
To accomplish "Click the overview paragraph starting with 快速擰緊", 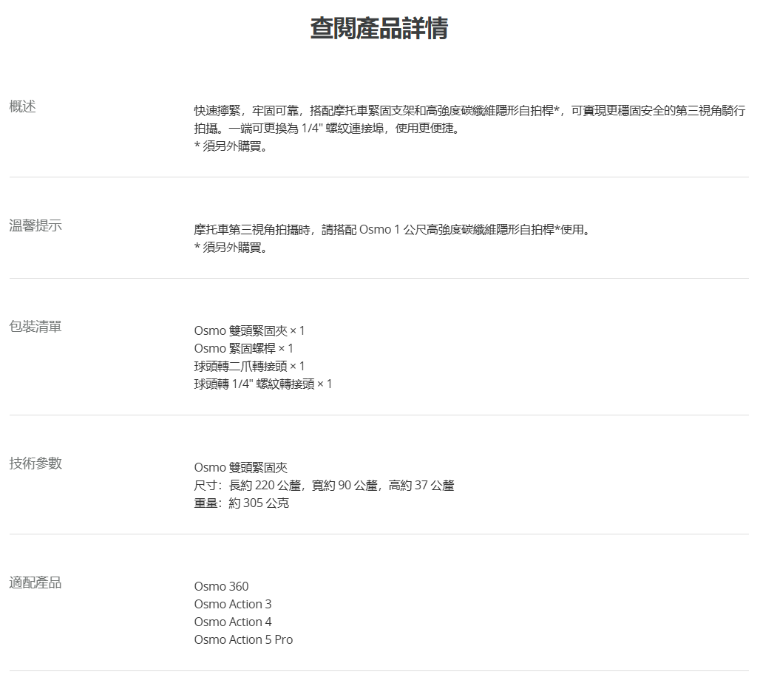I will 469,112.
